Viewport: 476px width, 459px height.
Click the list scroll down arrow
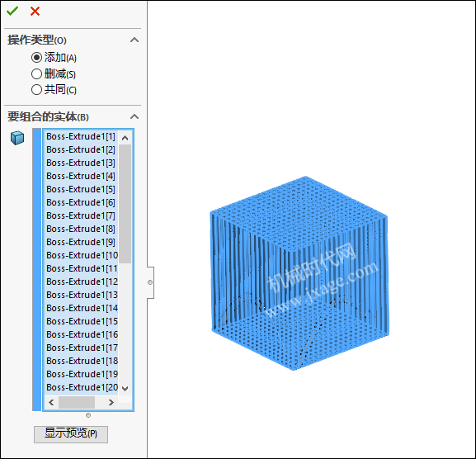(125, 388)
